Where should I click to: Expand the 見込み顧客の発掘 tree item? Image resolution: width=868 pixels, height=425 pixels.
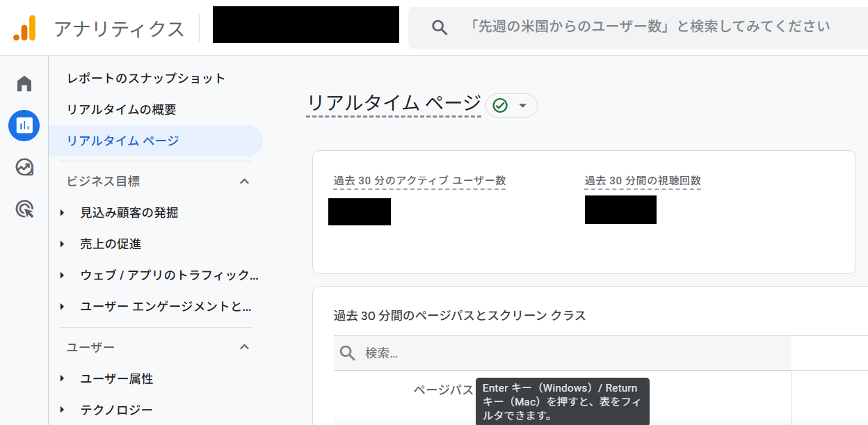click(x=63, y=213)
